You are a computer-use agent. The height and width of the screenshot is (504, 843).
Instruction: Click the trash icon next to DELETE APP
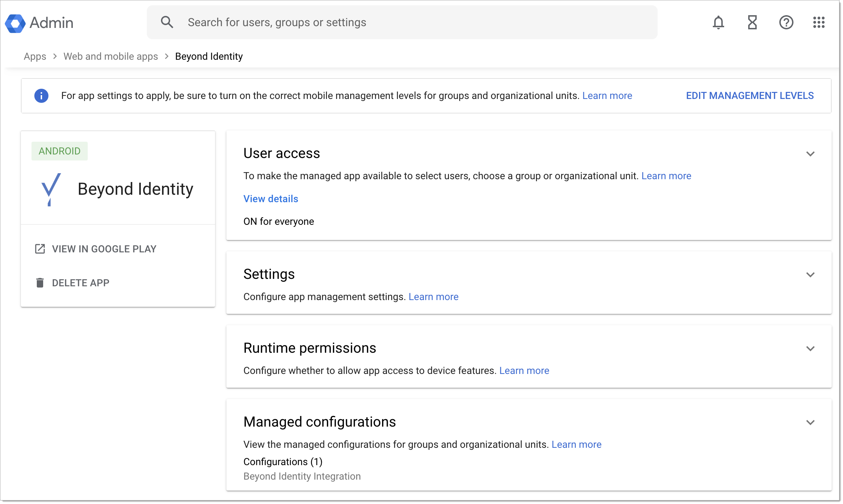pos(40,282)
